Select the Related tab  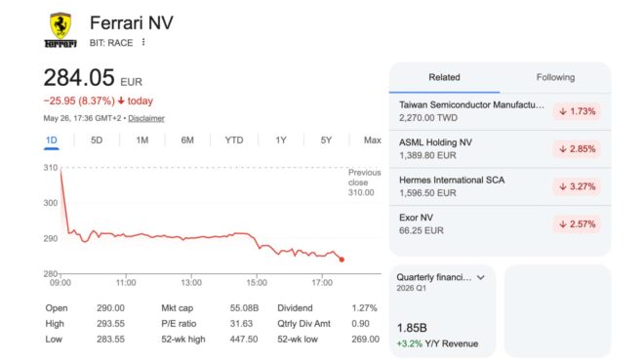click(444, 77)
